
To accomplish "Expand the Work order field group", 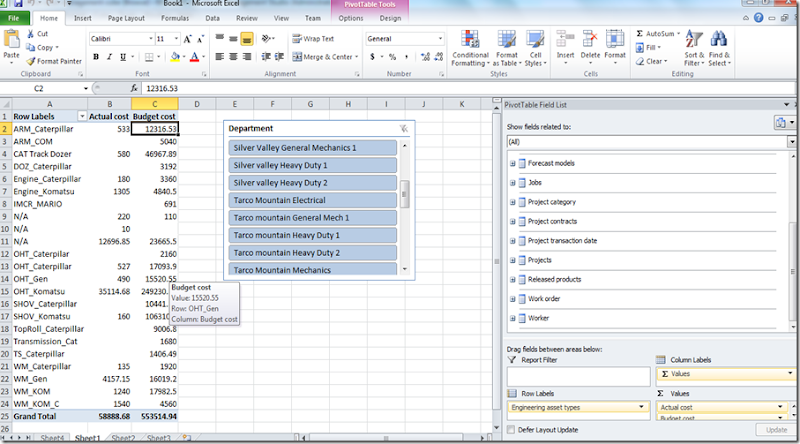I will coord(513,298).
